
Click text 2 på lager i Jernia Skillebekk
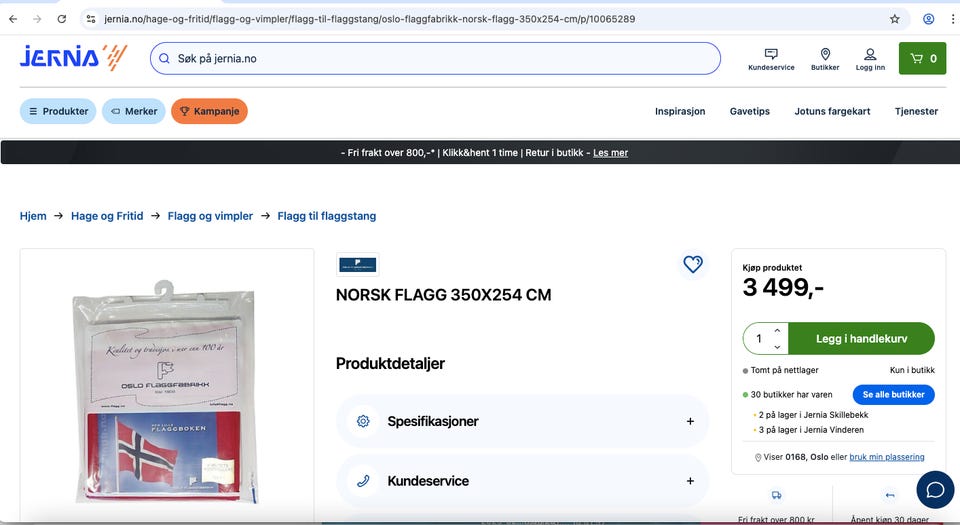click(813, 415)
